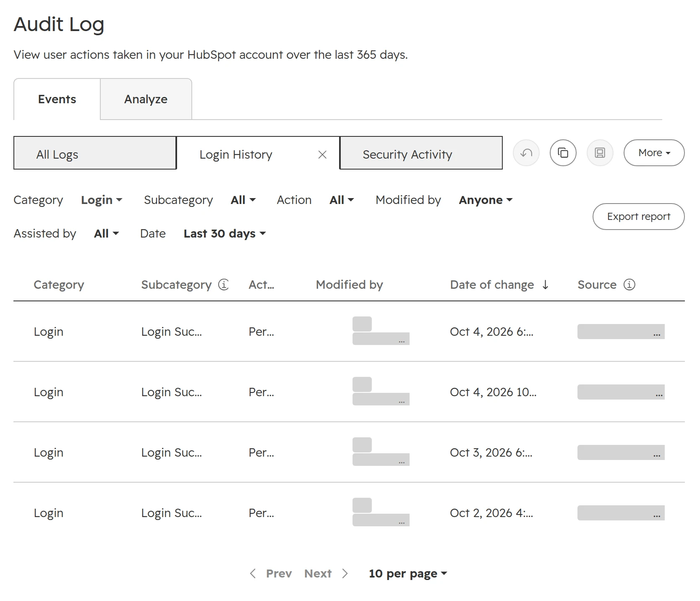Viewport: 700px width, 601px height.
Task: Go to previous page chevron
Action: tap(253, 573)
